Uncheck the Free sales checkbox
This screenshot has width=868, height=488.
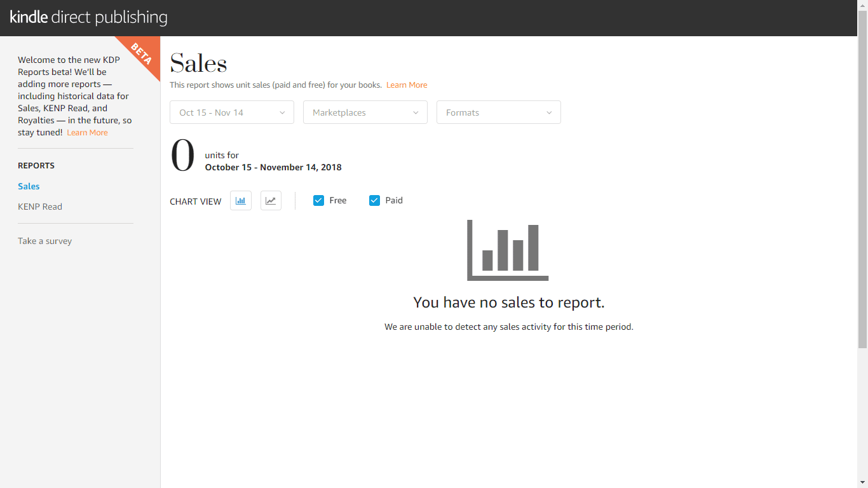(319, 200)
